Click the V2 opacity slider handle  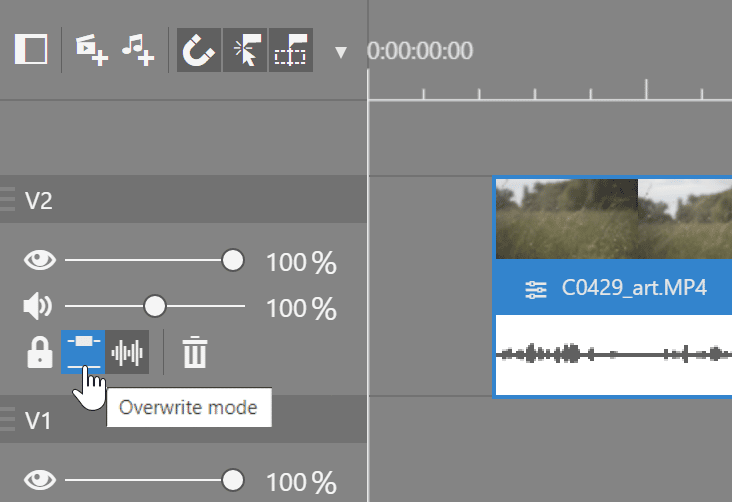click(232, 261)
